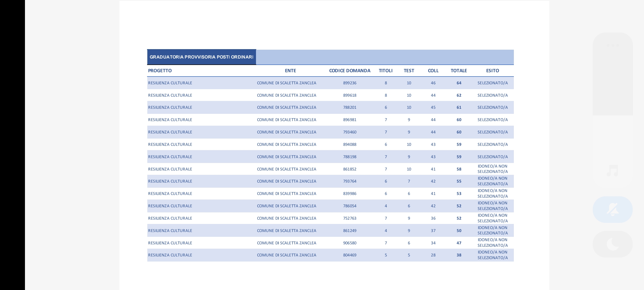Click IDONEO/A NON SELEZIONATO/A for code 906580

tap(492, 243)
